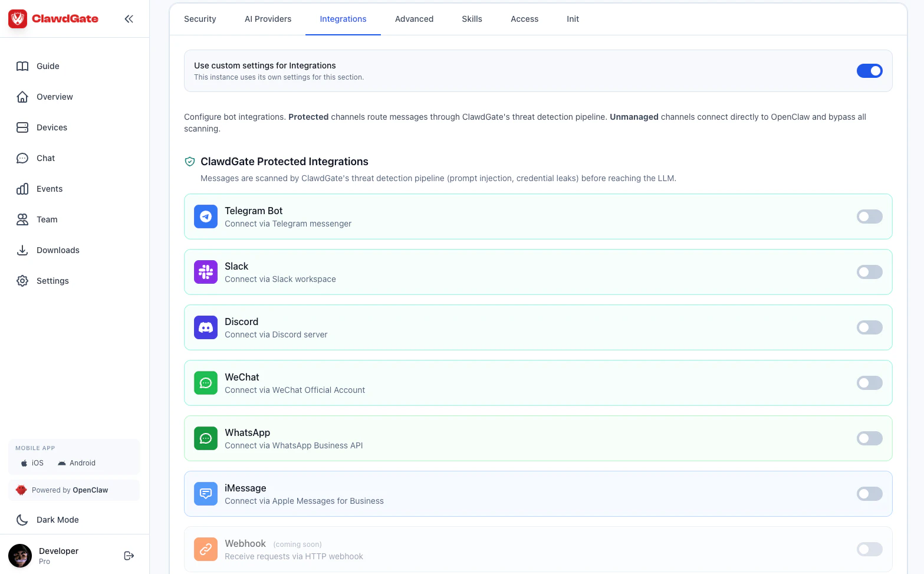Click the Telegram Bot paper-plane icon
The height and width of the screenshot is (574, 924).
coord(206,217)
